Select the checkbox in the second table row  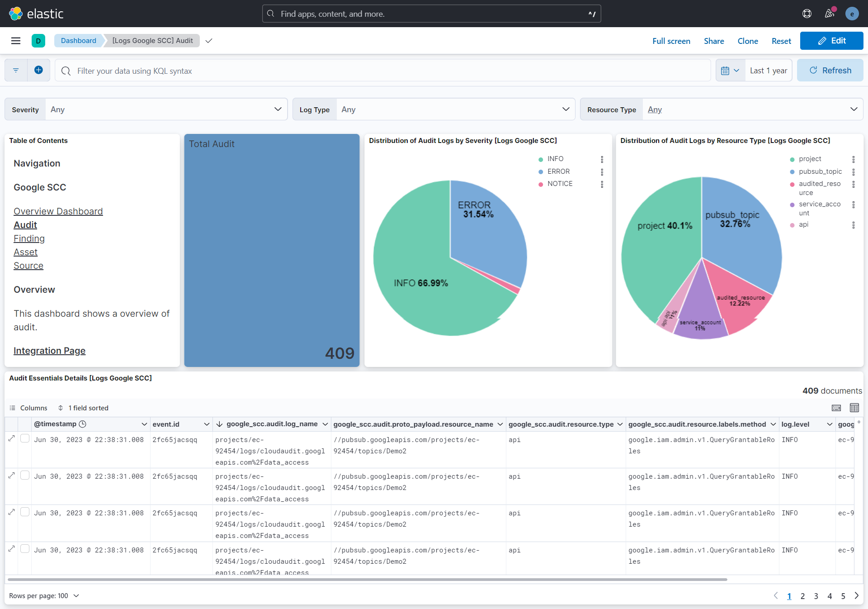pyautogui.click(x=25, y=475)
